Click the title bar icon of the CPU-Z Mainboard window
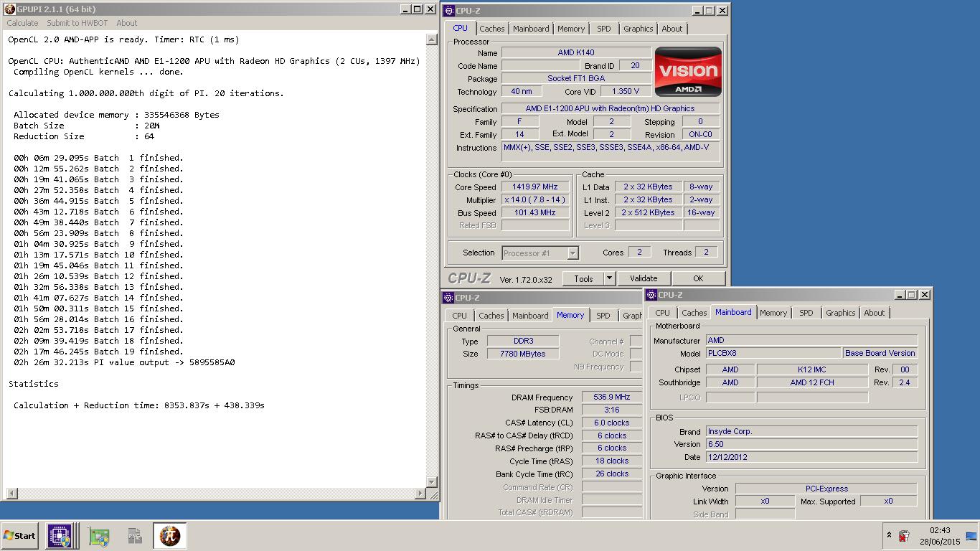Screen dimensions: 980x551 pos(651,295)
